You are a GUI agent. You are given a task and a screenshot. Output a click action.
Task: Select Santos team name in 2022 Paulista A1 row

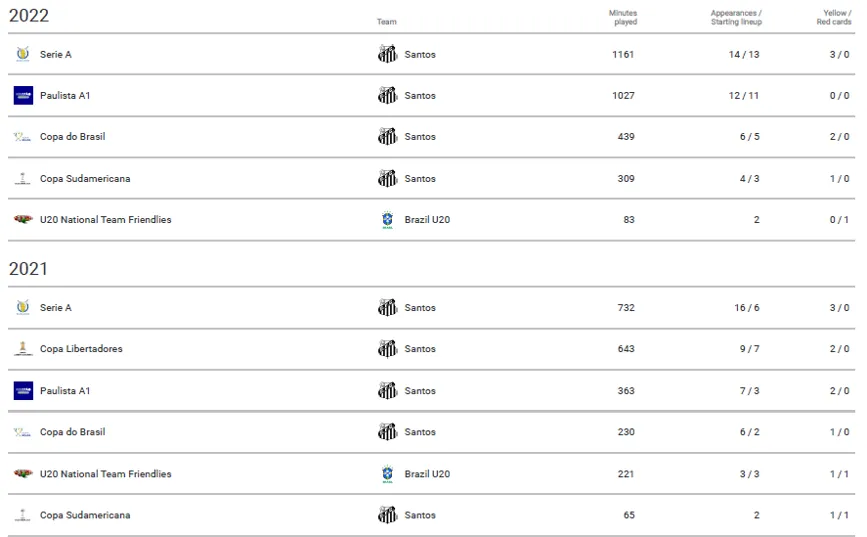[420, 96]
